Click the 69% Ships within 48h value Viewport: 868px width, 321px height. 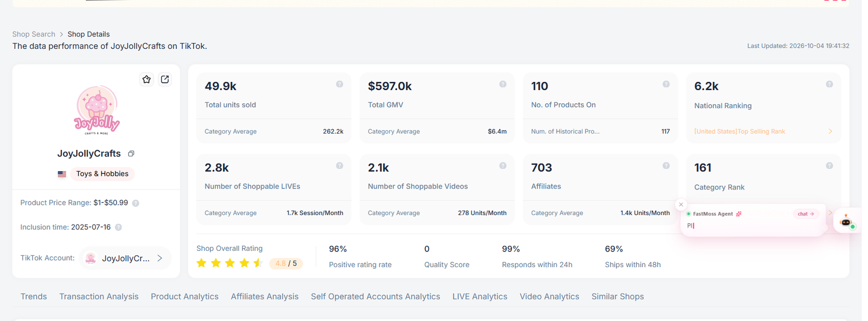coord(614,249)
